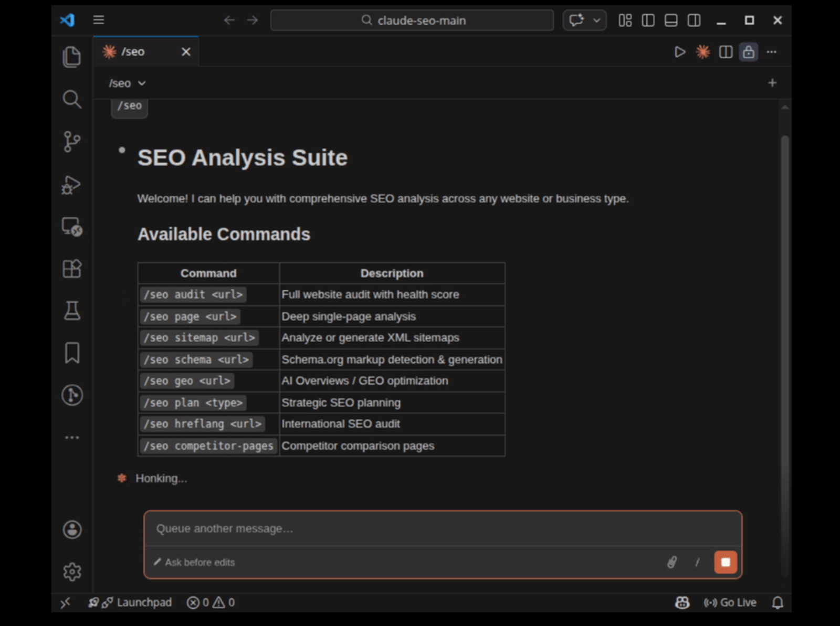Open the Source Control view
Image resolution: width=840 pixels, height=626 pixels.
72,142
